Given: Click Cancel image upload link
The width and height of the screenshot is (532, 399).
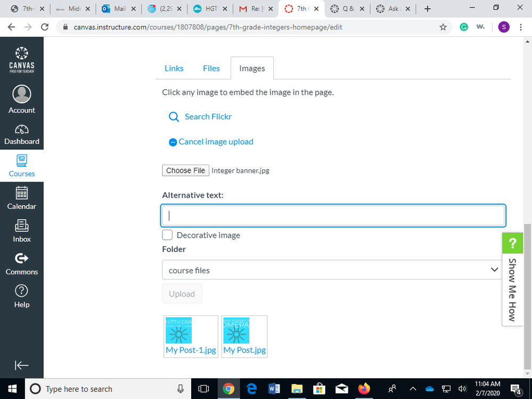Looking at the screenshot, I should [216, 142].
